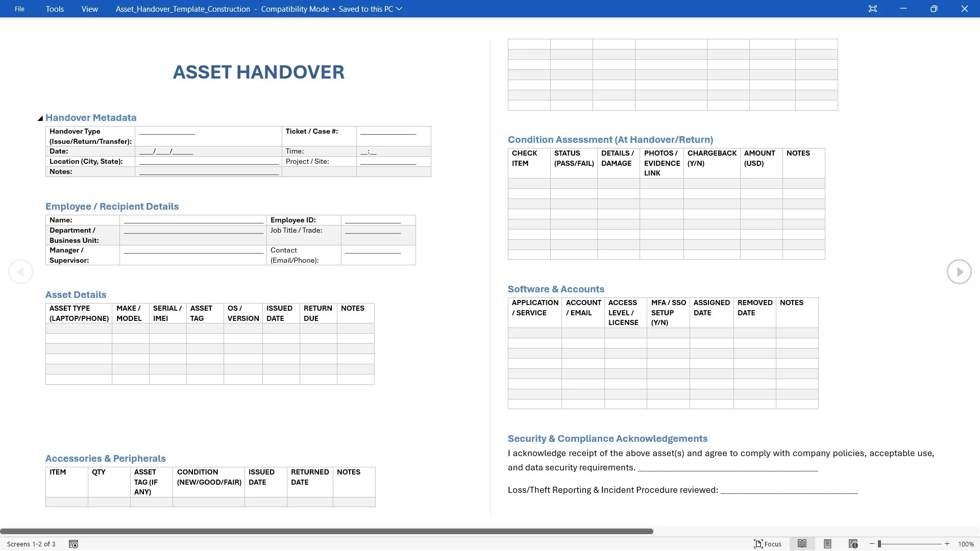Open the Tools menu
Image resolution: width=980 pixels, height=551 pixels.
click(x=55, y=9)
